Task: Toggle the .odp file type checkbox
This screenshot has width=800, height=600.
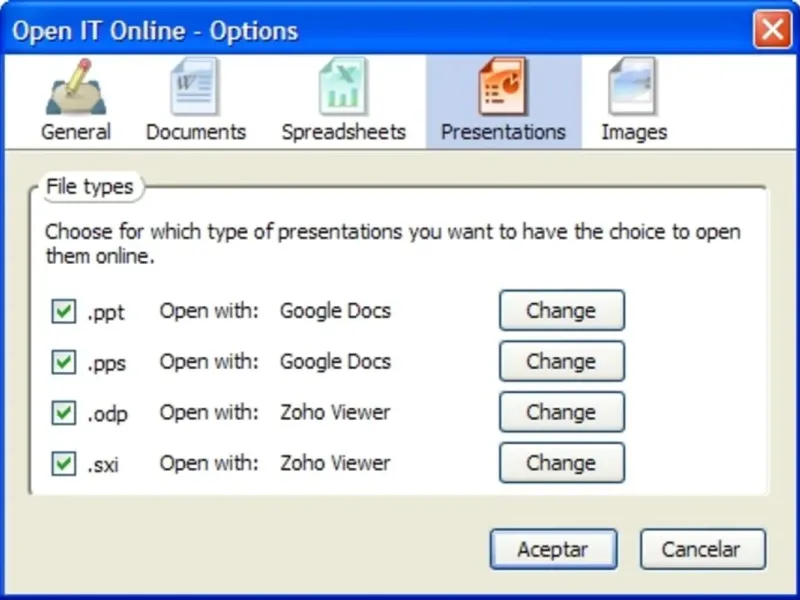Action: tap(64, 413)
